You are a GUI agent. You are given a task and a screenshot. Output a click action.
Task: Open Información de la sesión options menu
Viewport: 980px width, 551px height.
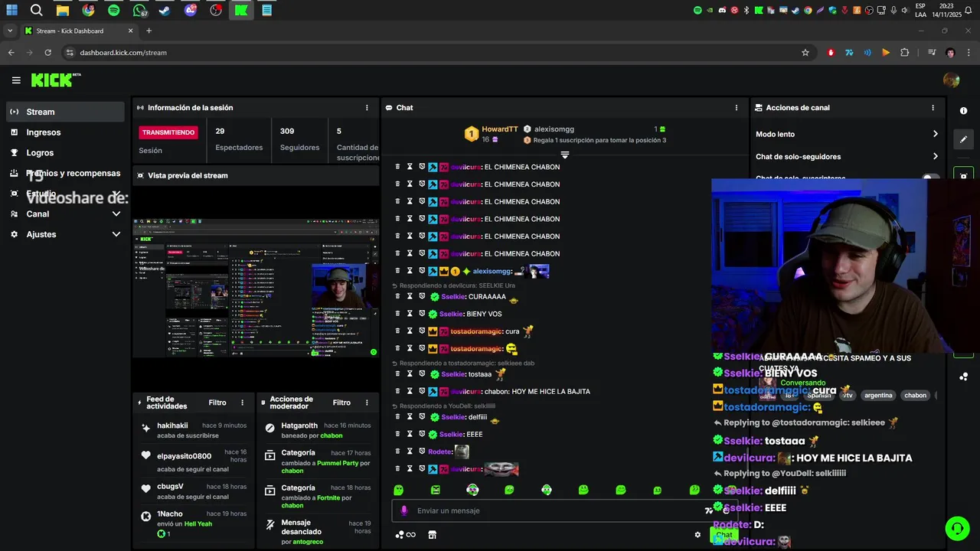[367, 108]
